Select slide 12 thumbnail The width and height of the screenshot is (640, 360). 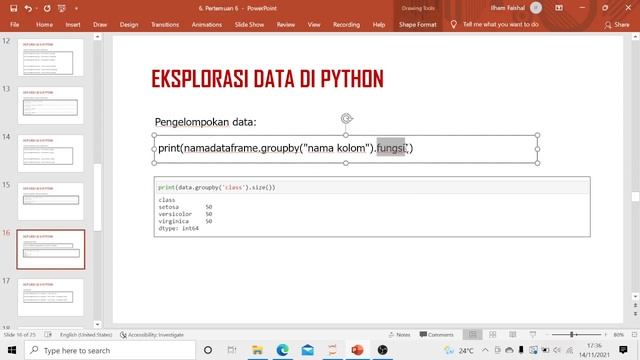(x=51, y=58)
